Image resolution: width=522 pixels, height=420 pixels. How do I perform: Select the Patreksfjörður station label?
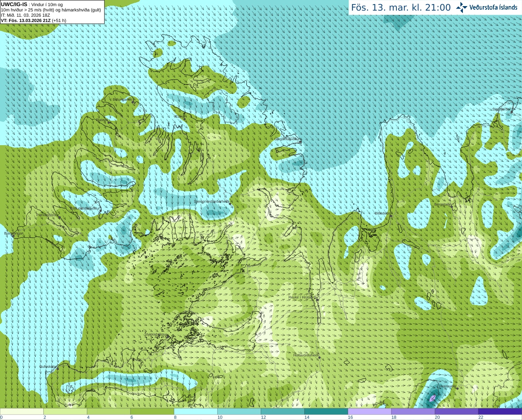48,215
